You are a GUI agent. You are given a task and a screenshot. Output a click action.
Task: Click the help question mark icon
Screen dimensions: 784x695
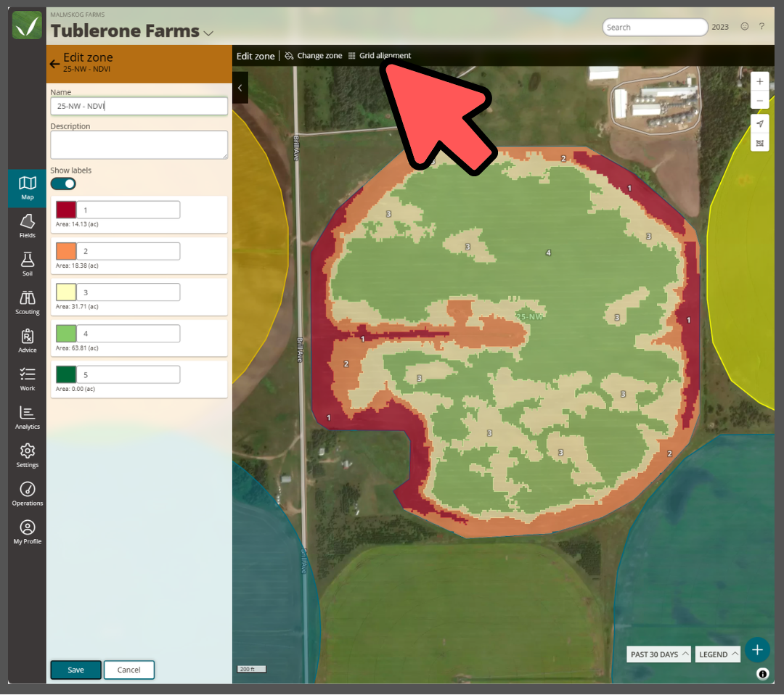tap(761, 27)
